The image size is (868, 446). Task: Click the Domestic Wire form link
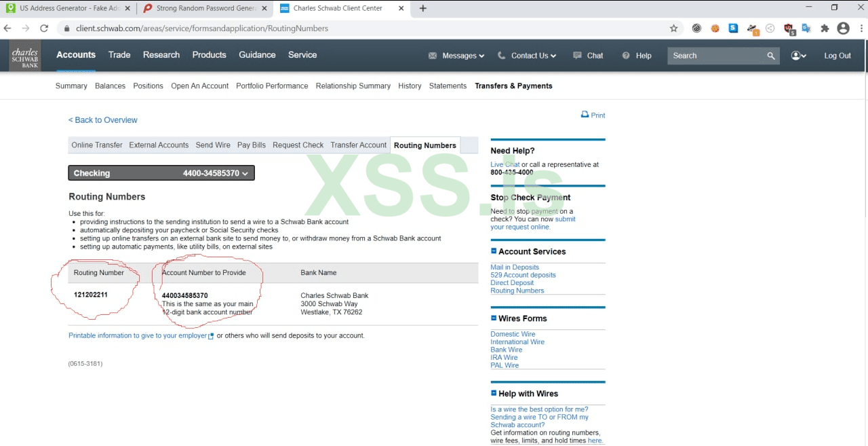pos(513,334)
